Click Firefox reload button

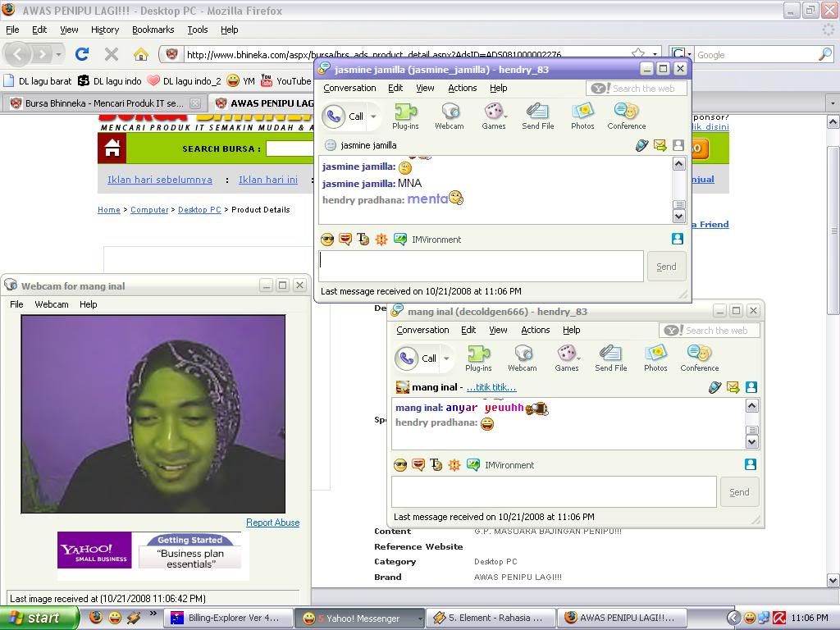click(82, 53)
